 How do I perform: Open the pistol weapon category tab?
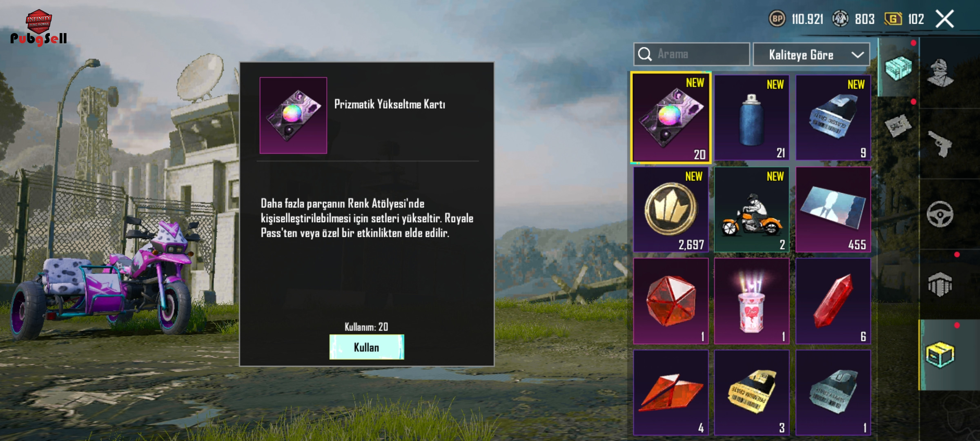coord(940,144)
